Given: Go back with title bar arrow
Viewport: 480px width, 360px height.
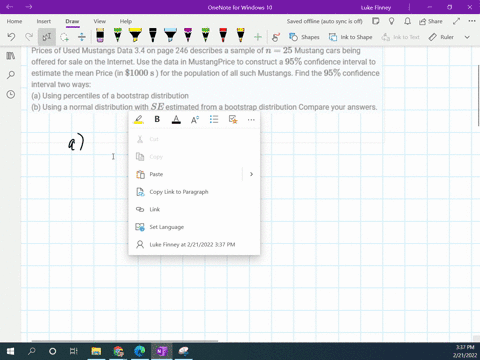Looking at the screenshot, I should [x=10, y=7].
